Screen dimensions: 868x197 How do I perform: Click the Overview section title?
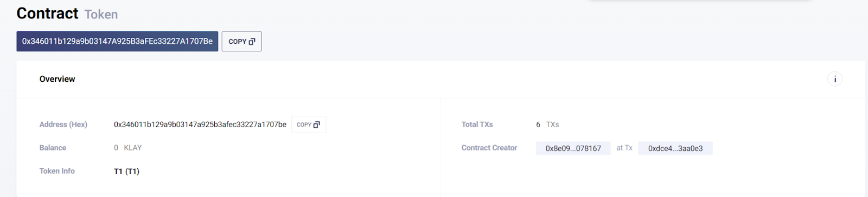pos(57,79)
